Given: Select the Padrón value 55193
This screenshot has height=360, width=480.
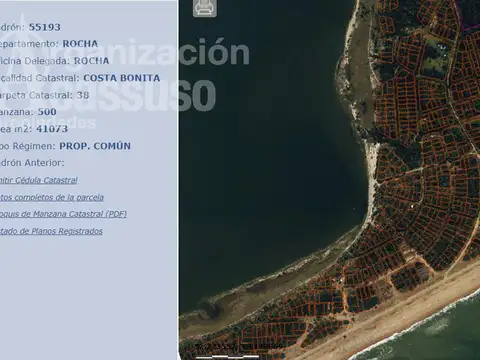Looking at the screenshot, I should (45, 27).
